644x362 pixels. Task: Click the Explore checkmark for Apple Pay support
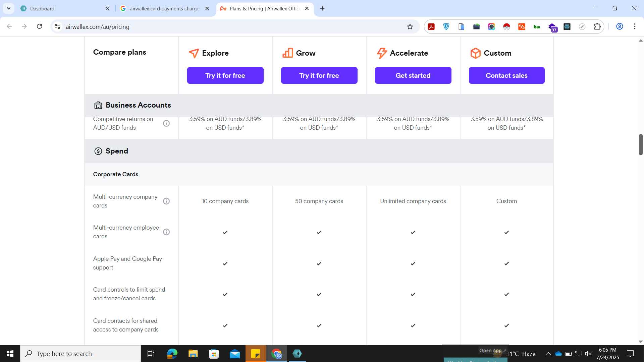225,263
